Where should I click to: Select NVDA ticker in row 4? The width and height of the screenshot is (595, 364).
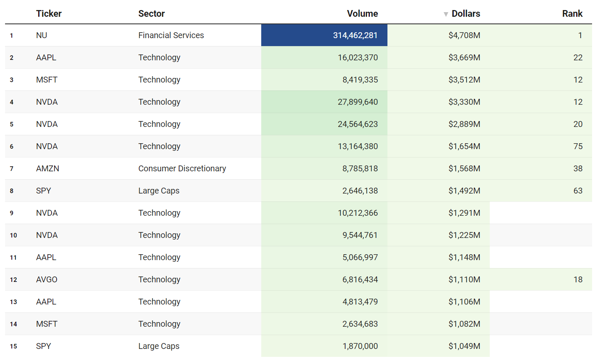coord(47,102)
